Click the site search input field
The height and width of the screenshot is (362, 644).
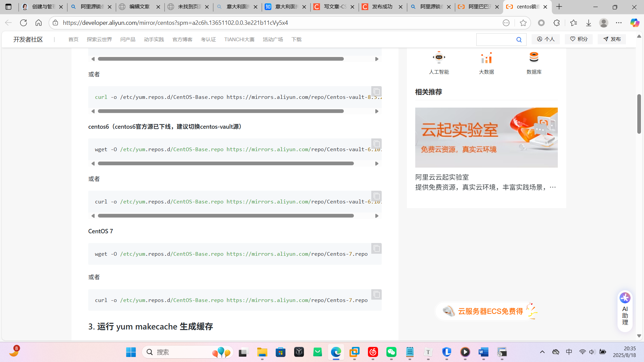tap(496, 40)
